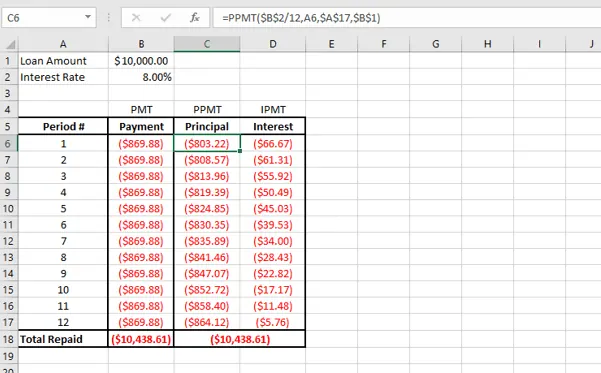The image size is (601, 373).
Task: Click the Insert Function fx icon
Action: point(195,18)
